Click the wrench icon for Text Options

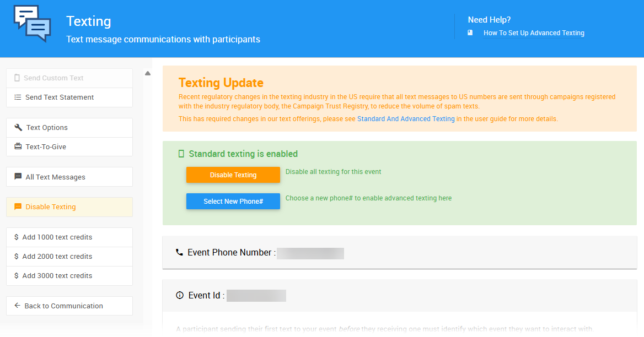(x=18, y=127)
